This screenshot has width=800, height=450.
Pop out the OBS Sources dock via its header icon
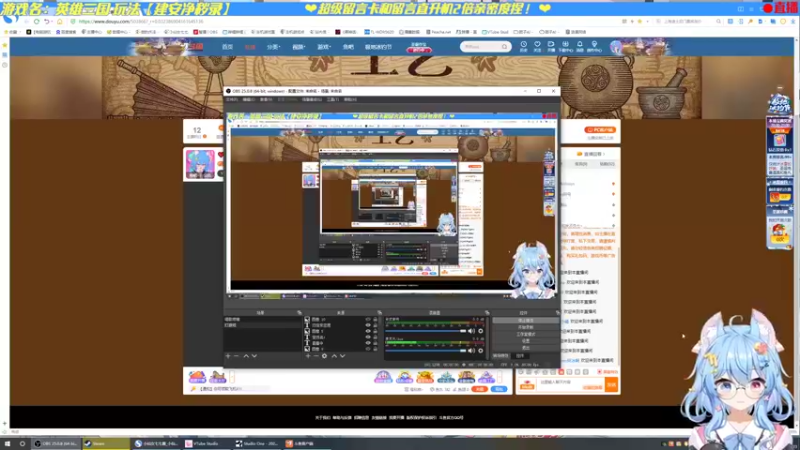coord(380,312)
